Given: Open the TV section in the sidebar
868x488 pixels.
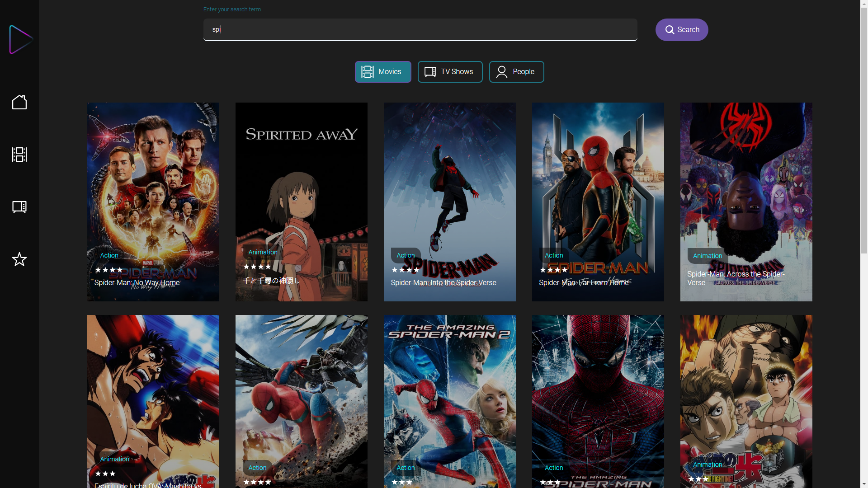Looking at the screenshot, I should (19, 207).
